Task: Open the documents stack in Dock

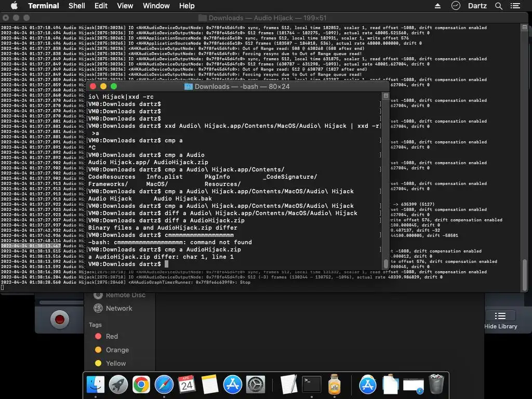Action: click(391, 384)
